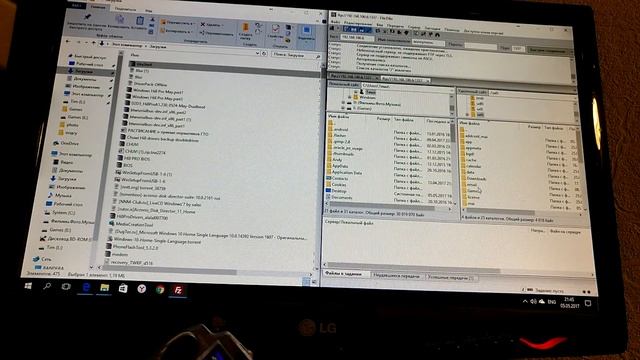The image size is (640, 360).
Task: Click Explorer ribbon Properties checkmark icon
Action: click(276, 29)
